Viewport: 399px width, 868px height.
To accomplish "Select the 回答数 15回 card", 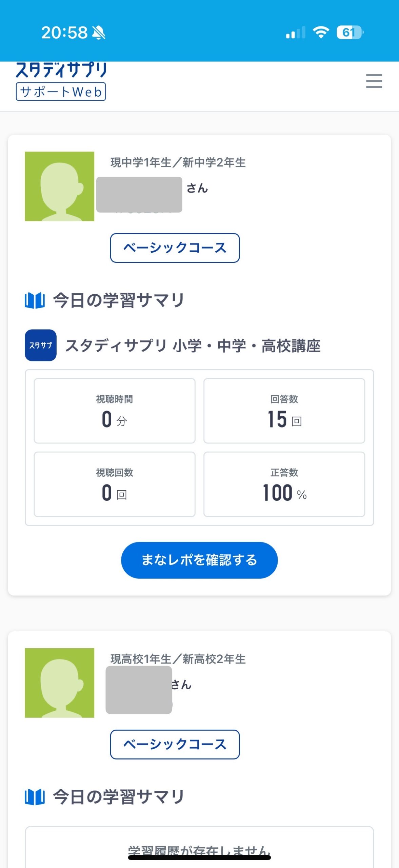I will pos(284,411).
